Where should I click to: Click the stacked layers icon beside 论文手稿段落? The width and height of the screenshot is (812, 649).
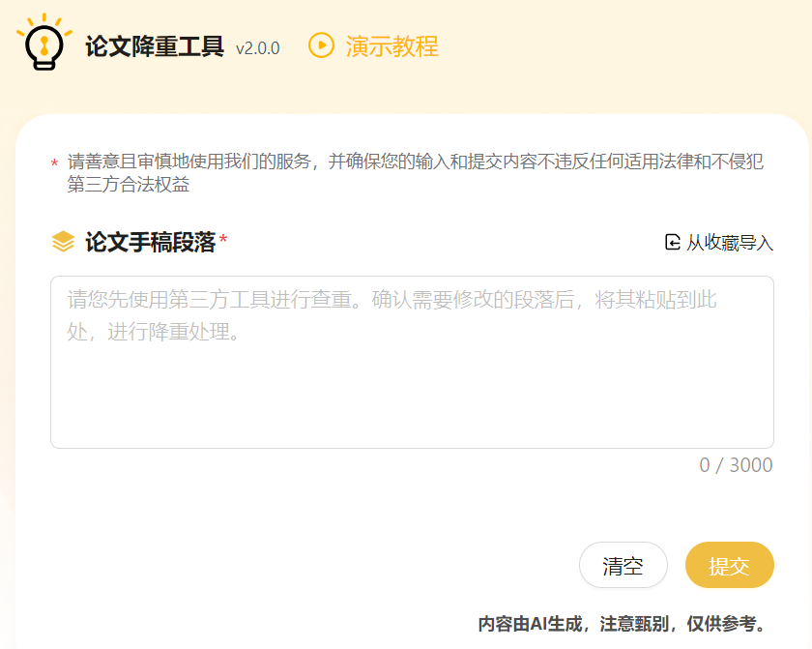point(63,242)
